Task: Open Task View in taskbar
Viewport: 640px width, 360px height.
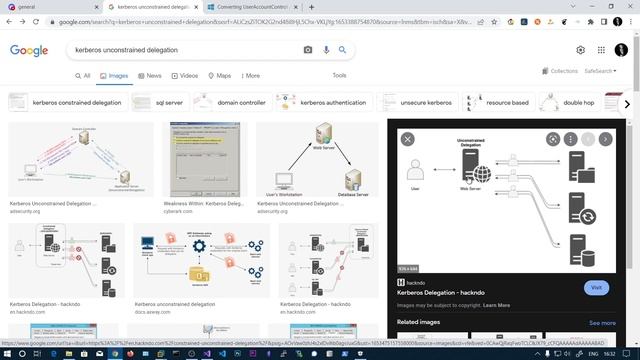Action: click(37, 353)
